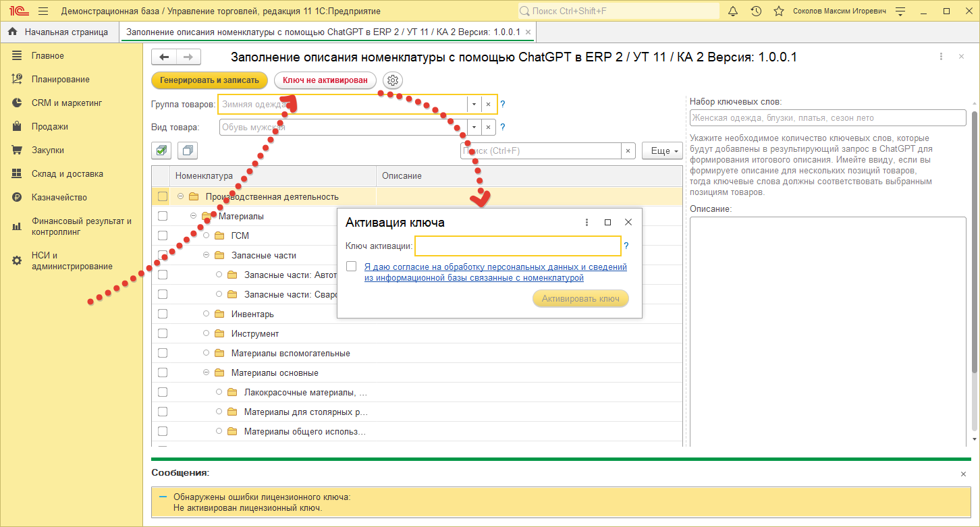Click the right panel vertical scrollbar
Screen dimensions: 980x527
pyautogui.click(x=975, y=236)
